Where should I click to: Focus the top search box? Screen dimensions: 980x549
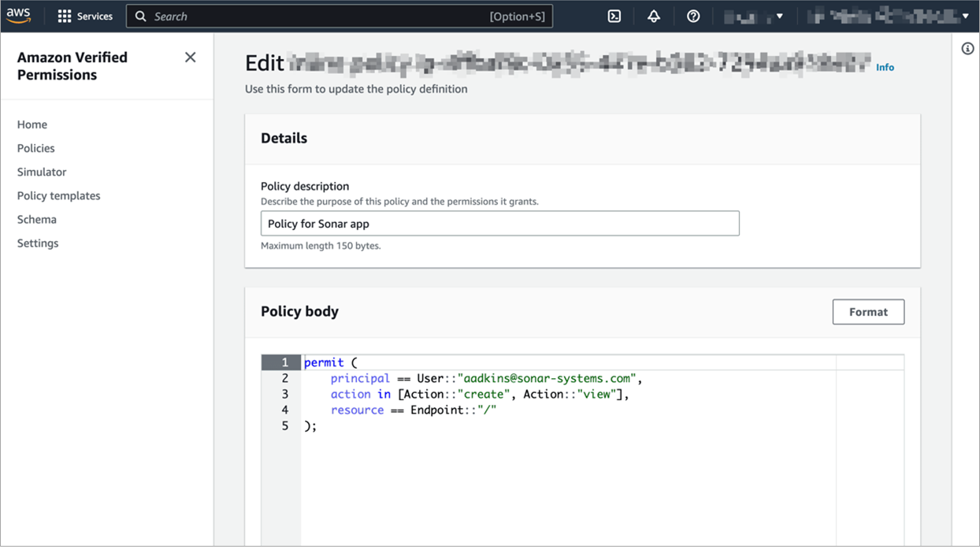click(x=340, y=17)
